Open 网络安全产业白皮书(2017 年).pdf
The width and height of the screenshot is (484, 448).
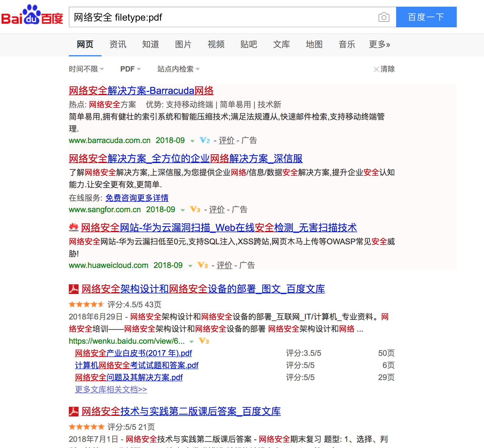(x=133, y=353)
